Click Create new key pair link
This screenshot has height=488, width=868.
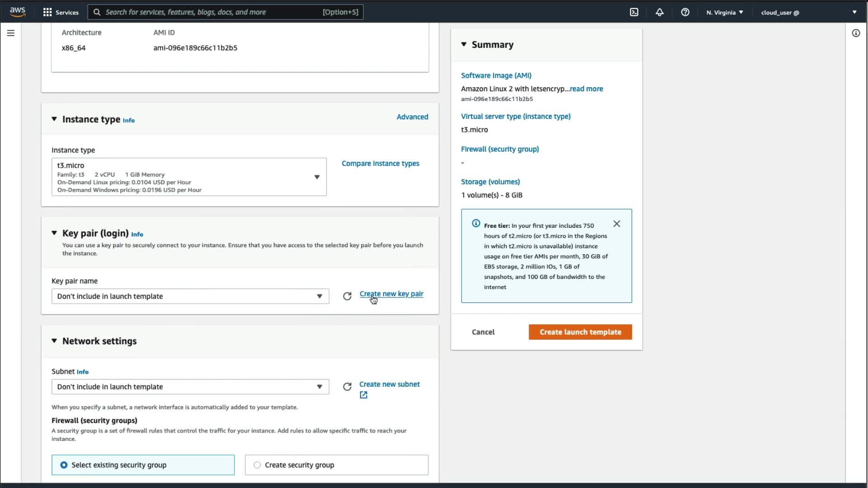point(391,294)
